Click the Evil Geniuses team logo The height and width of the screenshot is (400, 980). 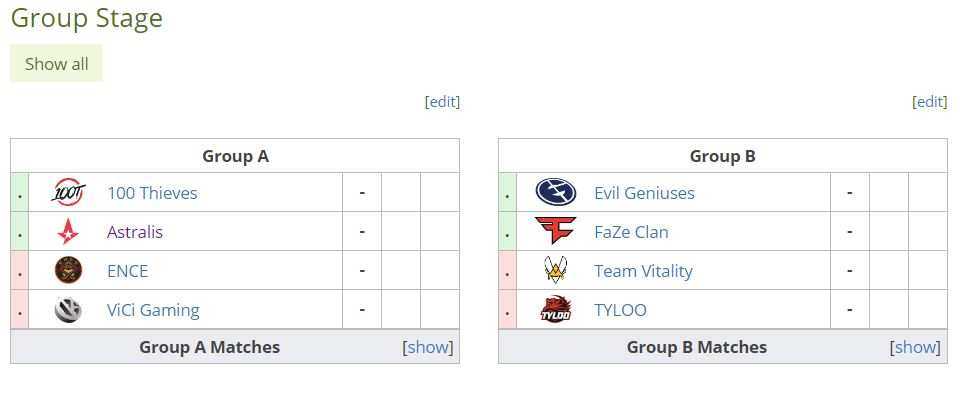tap(556, 193)
